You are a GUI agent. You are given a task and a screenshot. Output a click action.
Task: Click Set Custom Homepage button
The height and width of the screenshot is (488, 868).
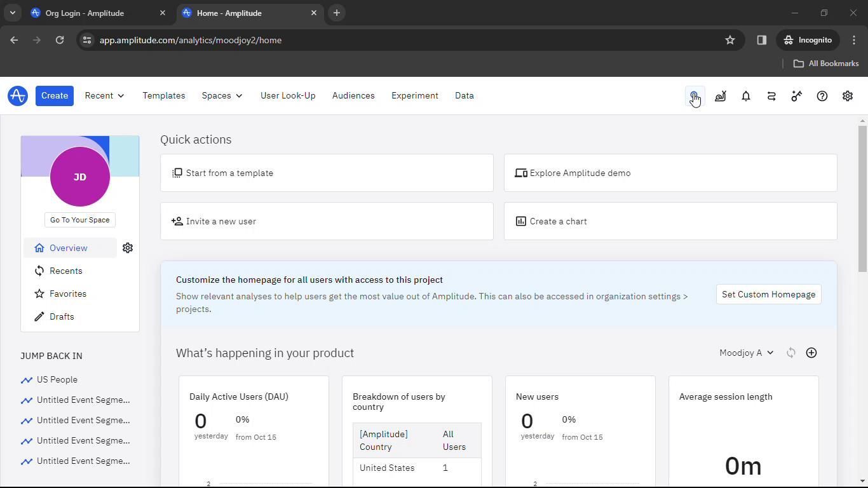coord(768,294)
